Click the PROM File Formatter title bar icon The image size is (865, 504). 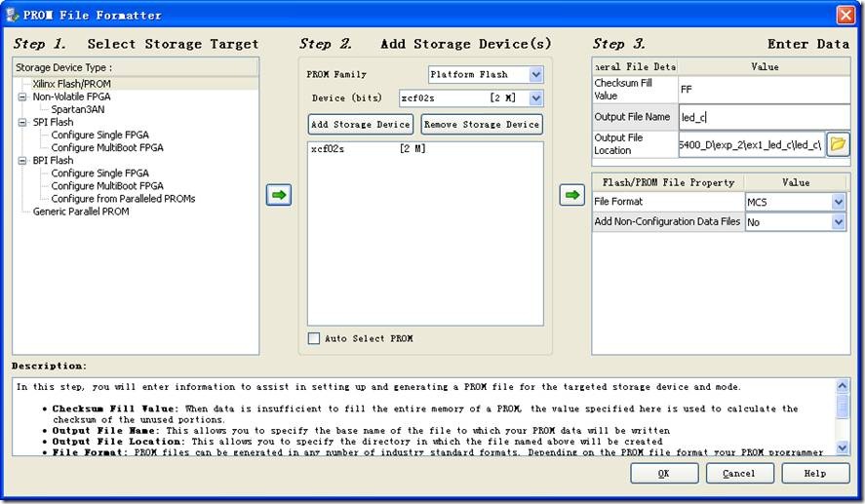tap(12, 15)
